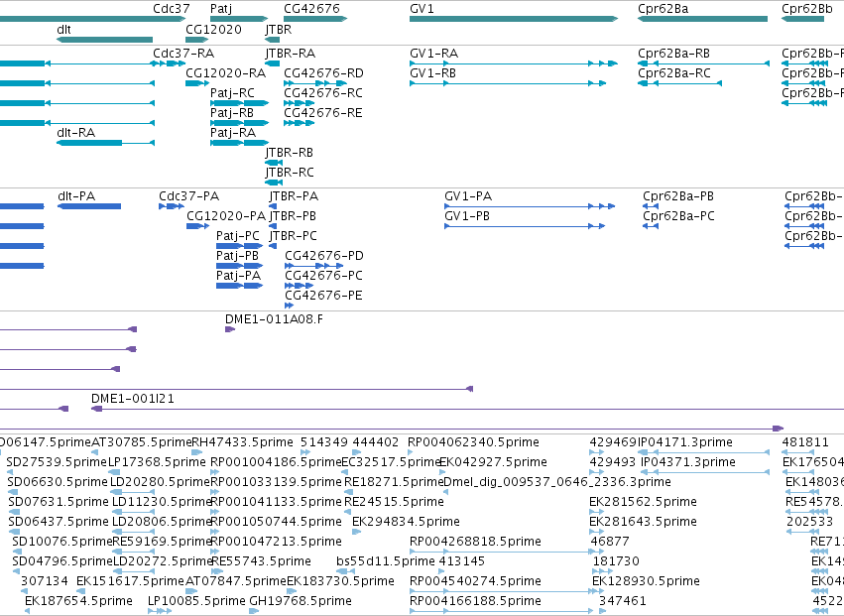Select the EK042927.5prime EST label
The width and height of the screenshot is (844, 616).
494,462
